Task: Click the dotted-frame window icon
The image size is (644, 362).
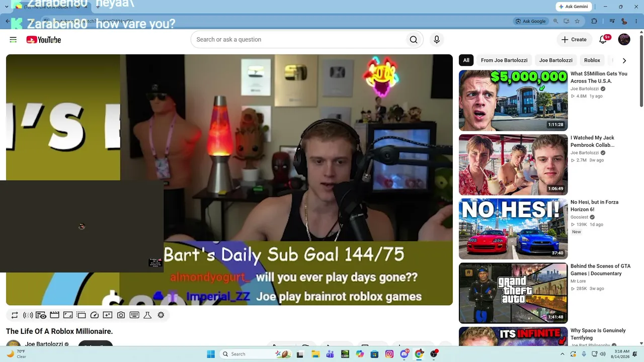Action: [x=81, y=315]
